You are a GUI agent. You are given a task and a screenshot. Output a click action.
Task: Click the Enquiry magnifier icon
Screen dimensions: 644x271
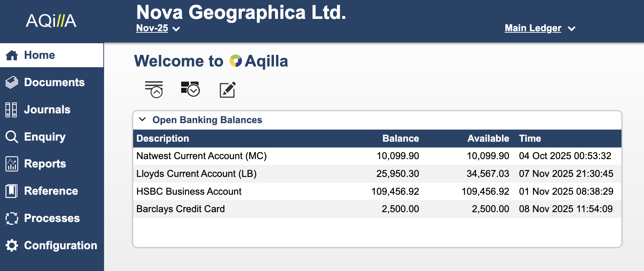[12, 137]
